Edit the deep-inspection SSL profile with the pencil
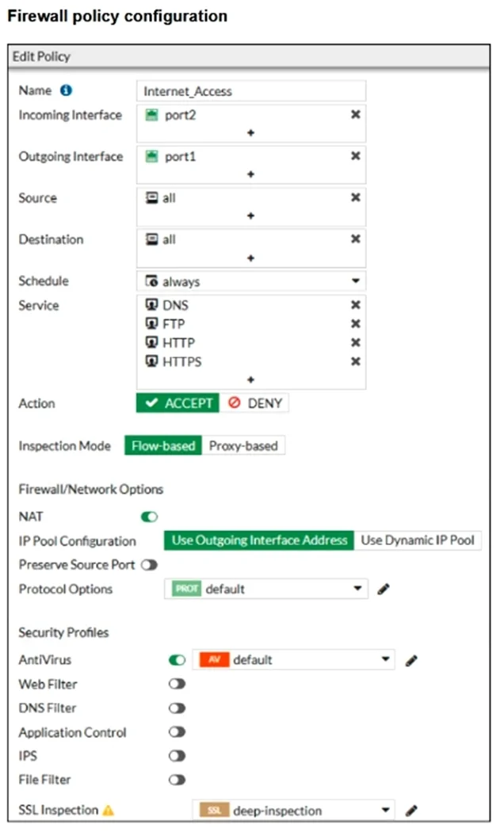This screenshot has width=504, height=832. 411,811
